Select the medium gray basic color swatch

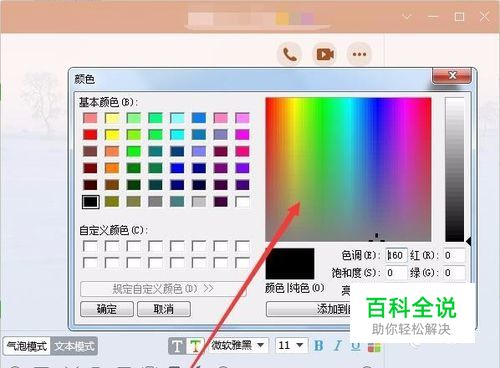pos(155,202)
